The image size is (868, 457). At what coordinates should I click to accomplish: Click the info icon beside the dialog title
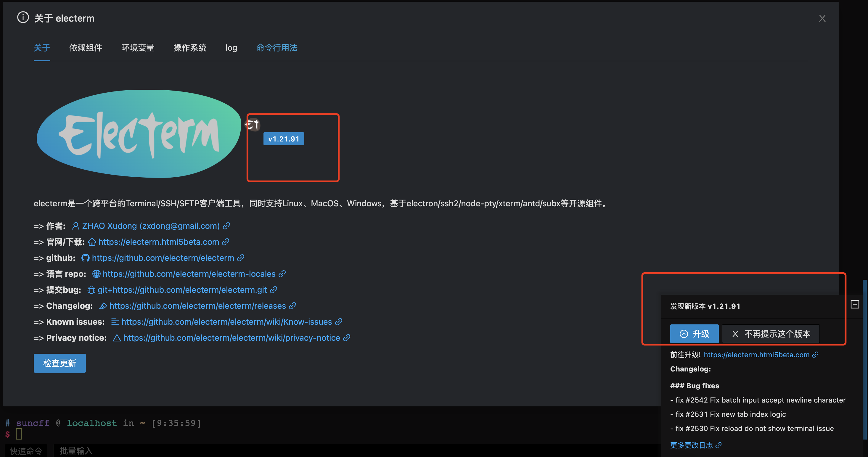pos(23,17)
